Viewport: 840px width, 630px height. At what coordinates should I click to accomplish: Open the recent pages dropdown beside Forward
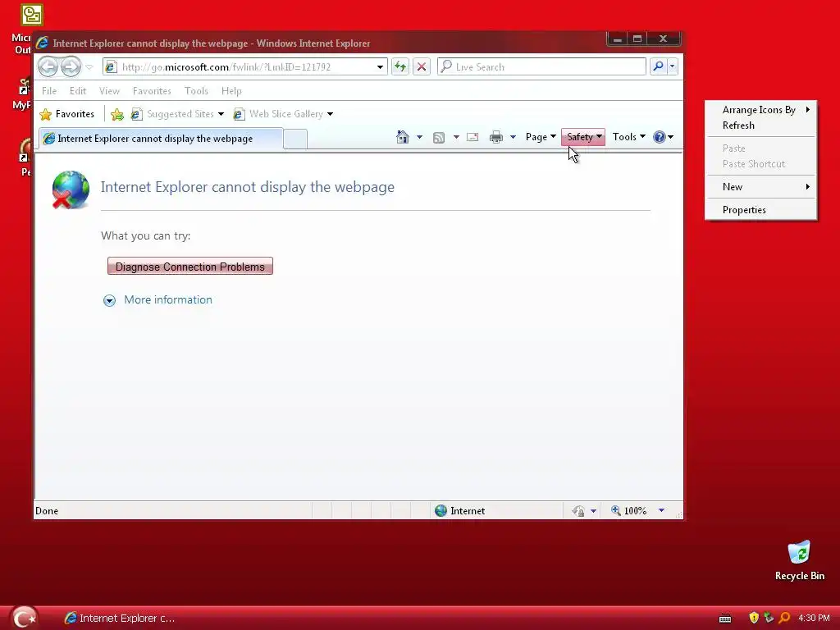(x=89, y=67)
